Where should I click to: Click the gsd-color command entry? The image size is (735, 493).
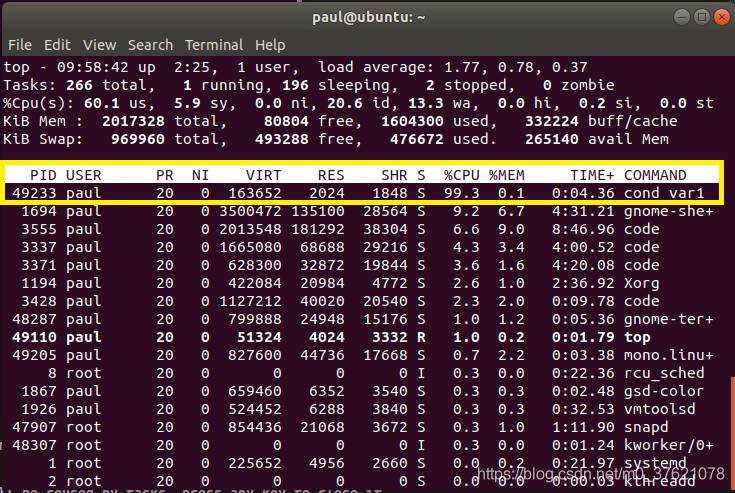(x=664, y=391)
